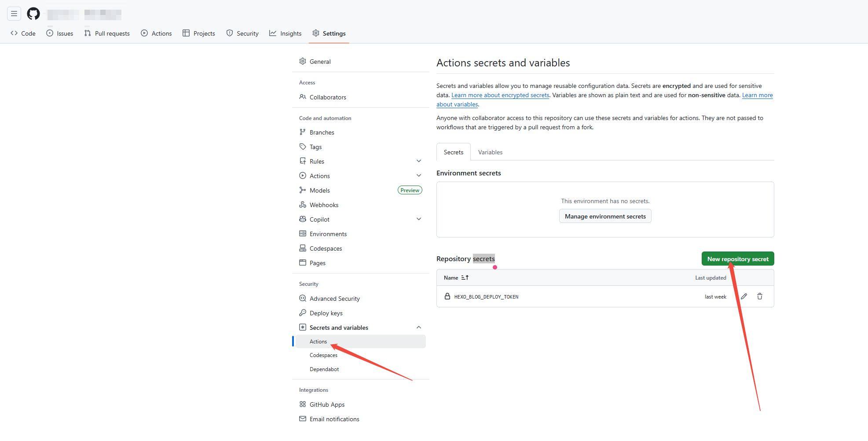868x441 pixels.
Task: Expand the Rules sidebar section
Action: point(419,161)
